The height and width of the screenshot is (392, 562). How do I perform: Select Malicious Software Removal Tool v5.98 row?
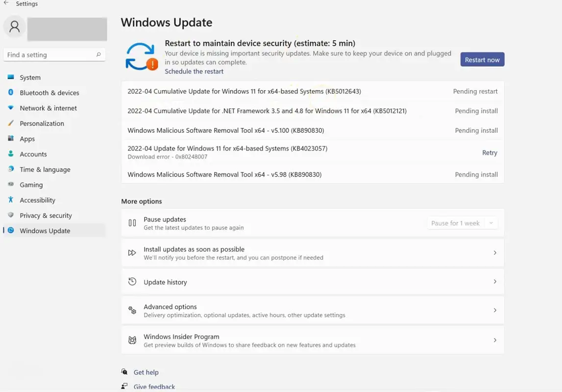(313, 174)
